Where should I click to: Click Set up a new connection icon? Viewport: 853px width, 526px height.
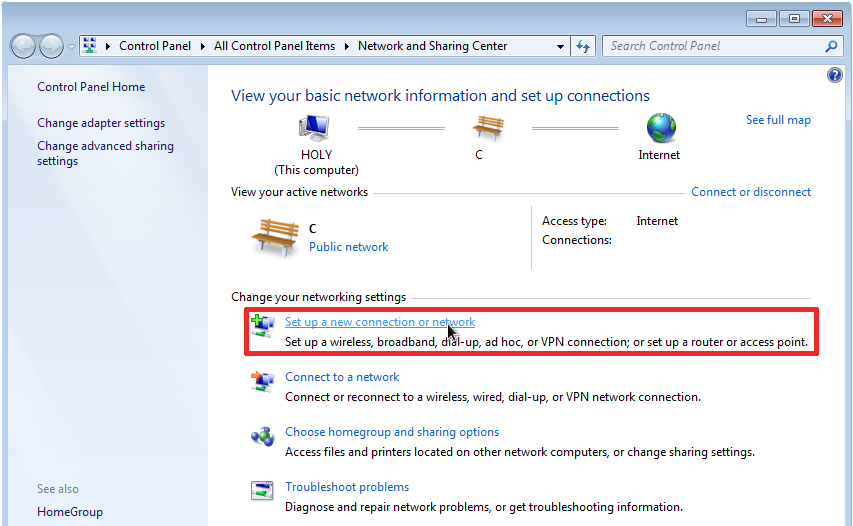263,326
